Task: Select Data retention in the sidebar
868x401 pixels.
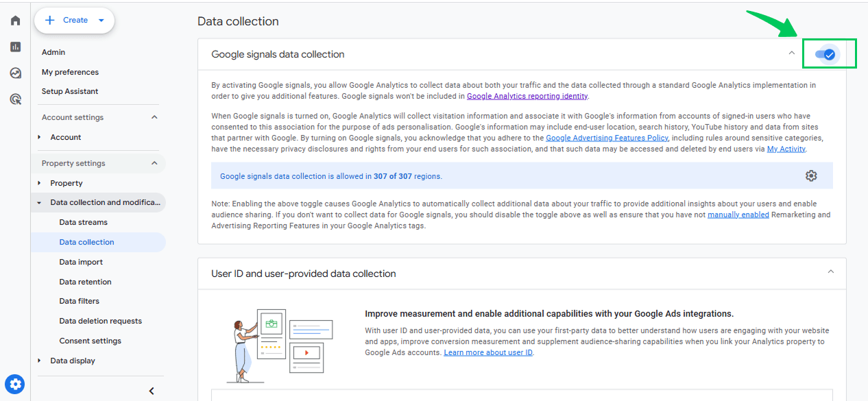Action: pyautogui.click(x=85, y=282)
